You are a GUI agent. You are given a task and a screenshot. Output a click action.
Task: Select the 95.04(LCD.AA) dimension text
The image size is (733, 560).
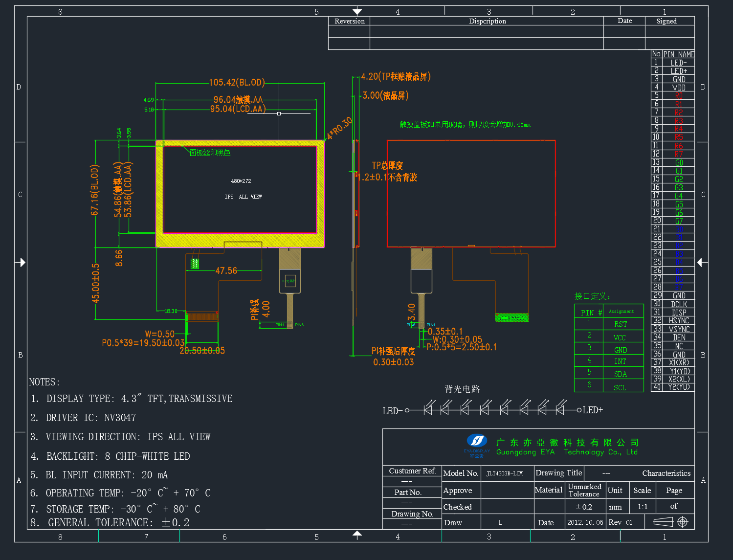(238, 109)
